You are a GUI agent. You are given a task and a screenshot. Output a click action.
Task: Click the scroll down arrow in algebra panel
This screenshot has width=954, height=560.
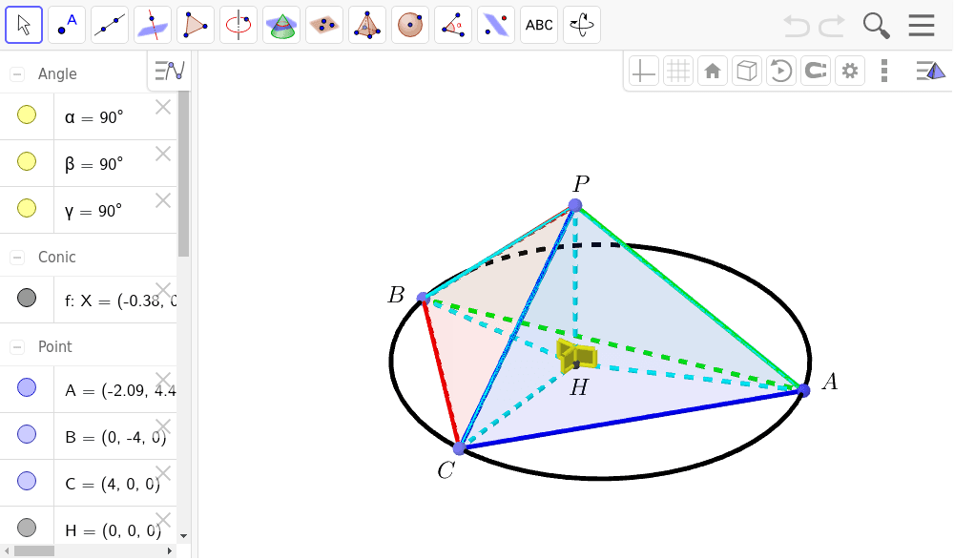pos(184,536)
